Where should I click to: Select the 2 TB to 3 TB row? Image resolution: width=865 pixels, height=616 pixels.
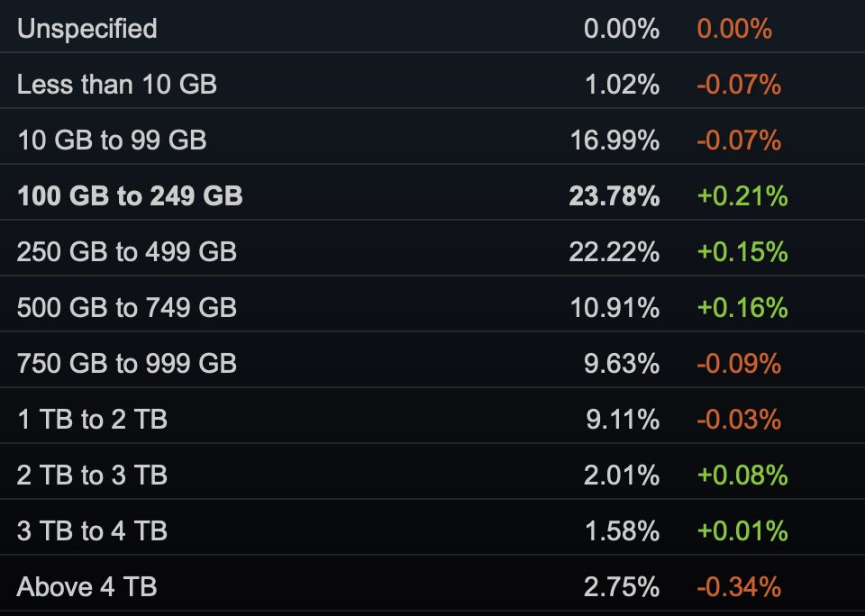coord(432,472)
